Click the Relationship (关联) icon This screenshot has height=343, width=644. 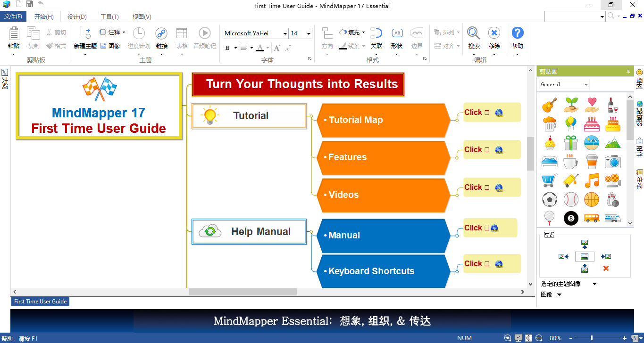click(x=376, y=33)
